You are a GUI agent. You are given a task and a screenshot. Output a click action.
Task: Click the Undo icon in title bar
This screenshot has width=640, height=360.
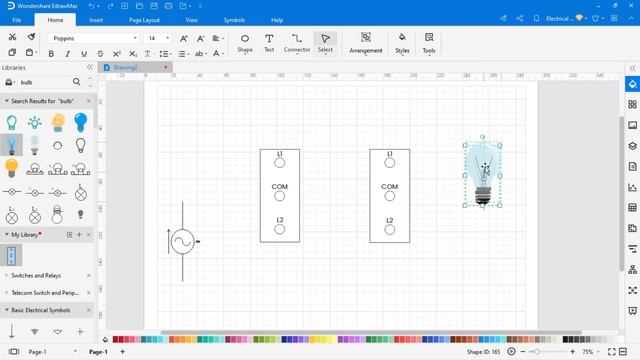point(91,6)
